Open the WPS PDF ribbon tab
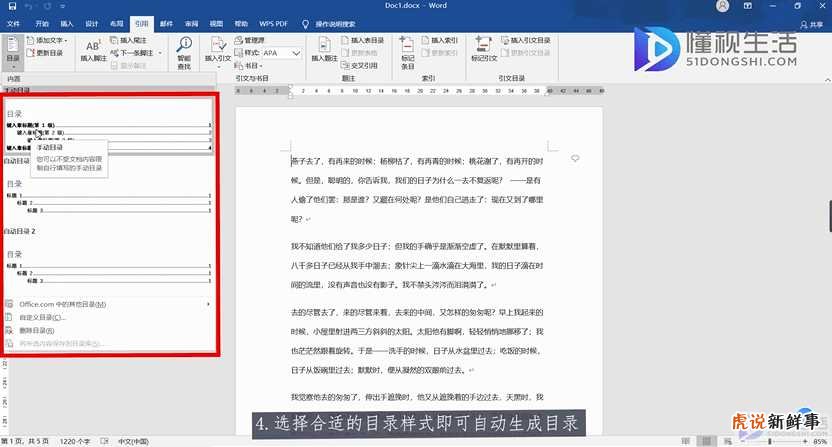This screenshot has height=447, width=832. 273,24
